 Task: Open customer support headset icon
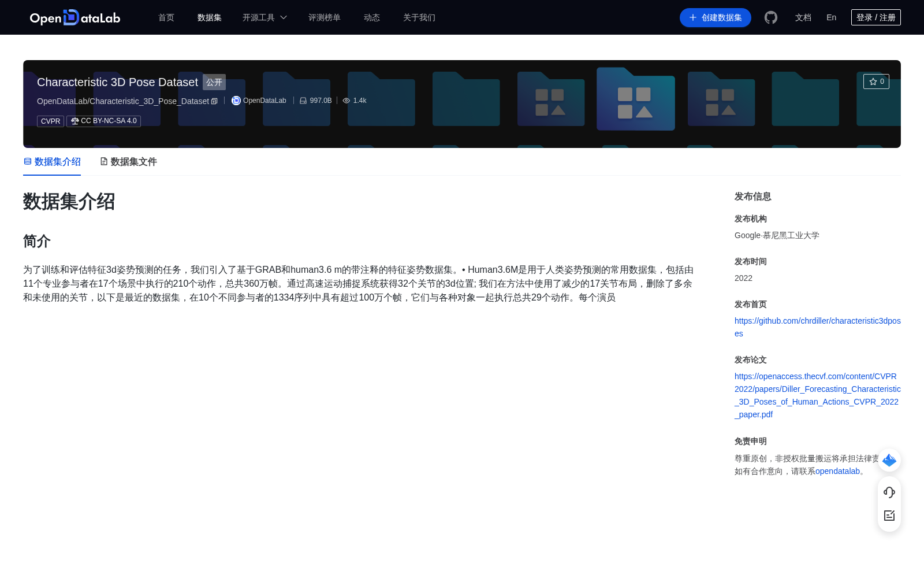pyautogui.click(x=889, y=492)
